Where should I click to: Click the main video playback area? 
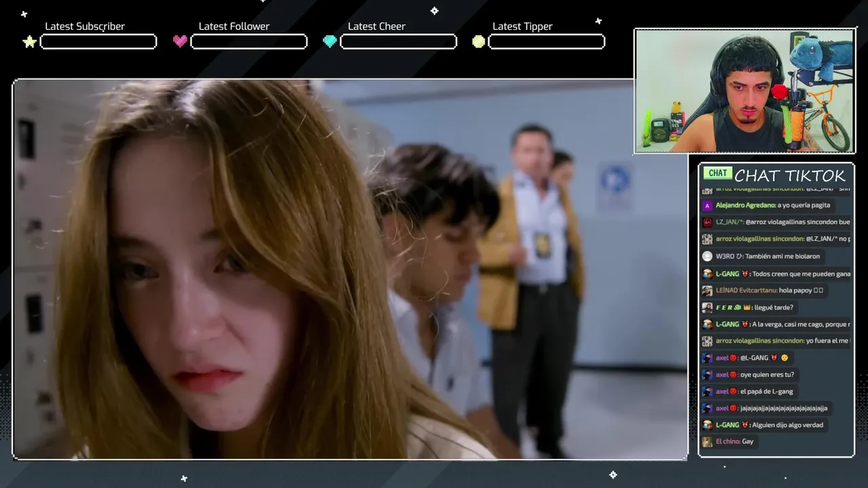coord(350,269)
